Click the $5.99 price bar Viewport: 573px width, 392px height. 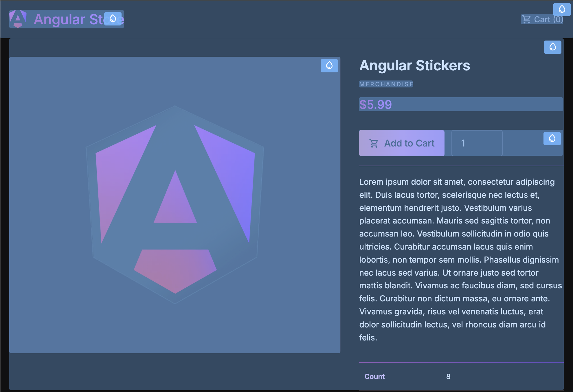[461, 105]
